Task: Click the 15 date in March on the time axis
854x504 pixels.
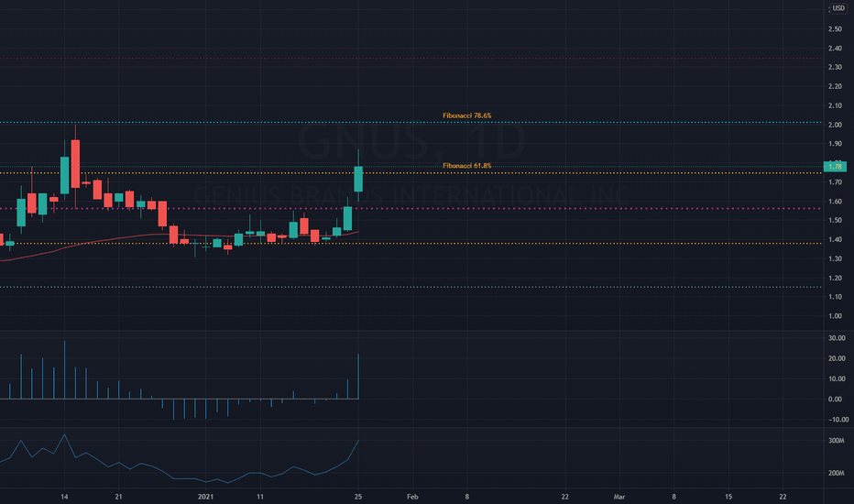Action: pos(728,497)
